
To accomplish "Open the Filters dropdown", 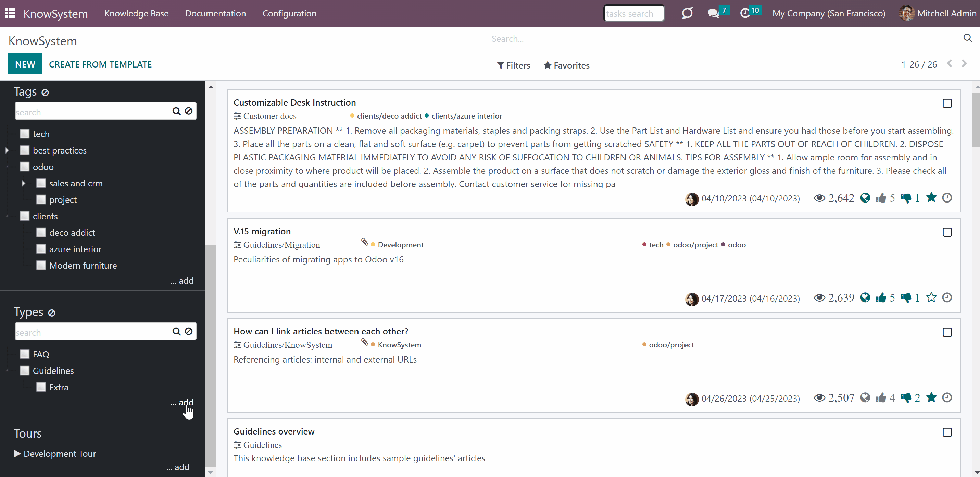I will click(x=514, y=65).
